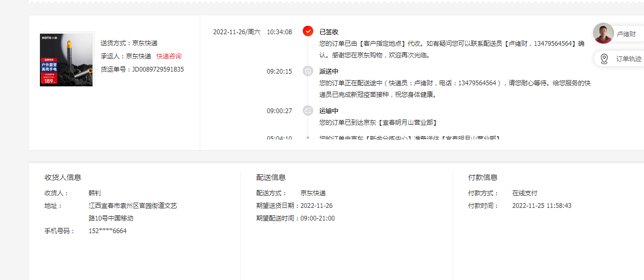Image resolution: width=644 pixels, height=280 pixels.
Task: Click the 承运人：京东快递 text
Action: [x=126, y=56]
